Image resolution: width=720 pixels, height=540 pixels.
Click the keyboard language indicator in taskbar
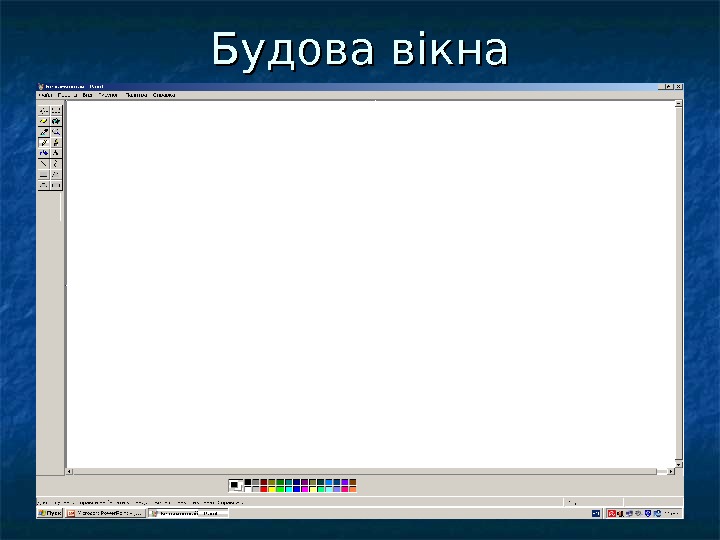[x=596, y=513]
